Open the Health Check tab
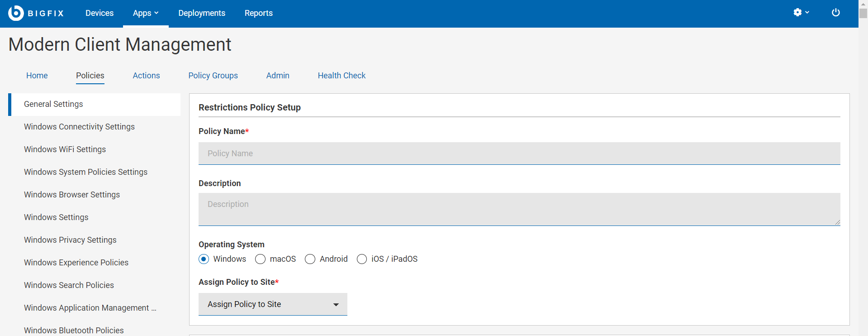868x336 pixels. click(x=342, y=76)
